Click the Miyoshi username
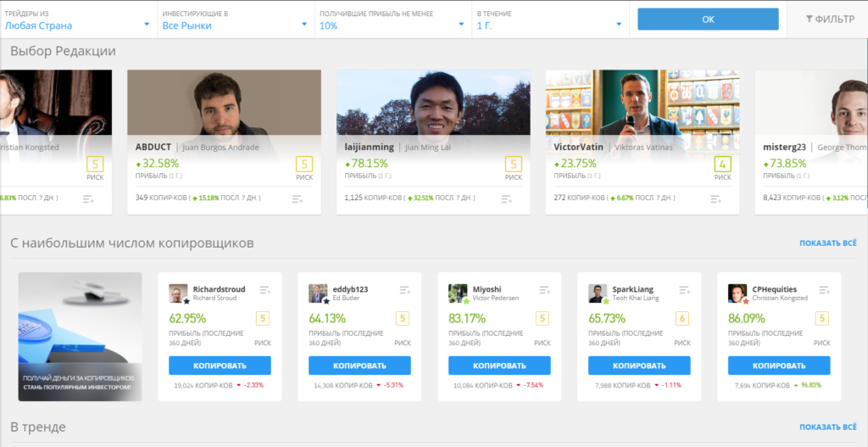The height and width of the screenshot is (447, 868). point(487,289)
